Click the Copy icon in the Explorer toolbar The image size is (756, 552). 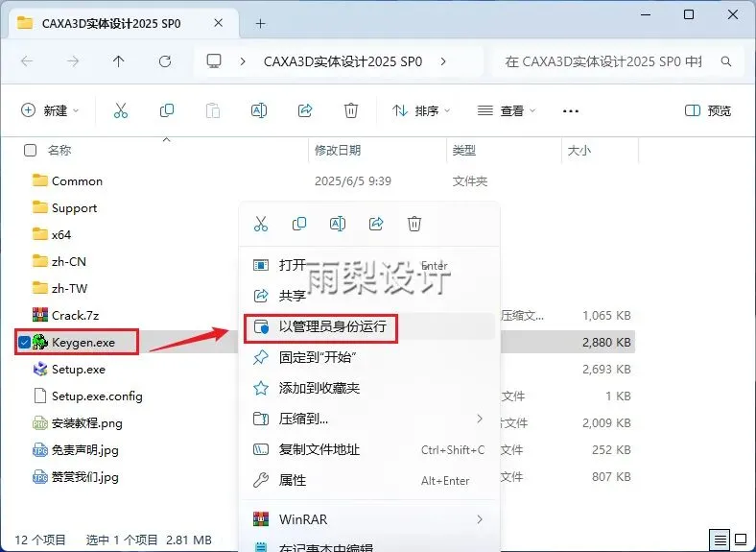coord(167,111)
